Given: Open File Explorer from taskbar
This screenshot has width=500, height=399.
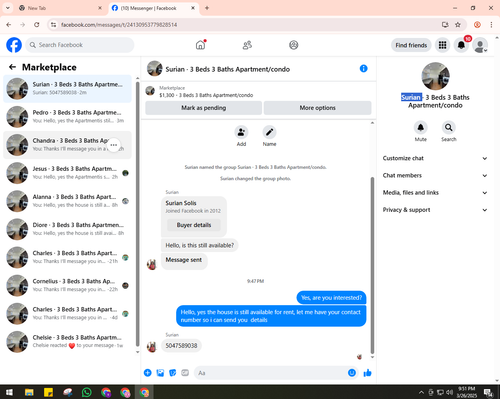Looking at the screenshot, I should point(29,392).
